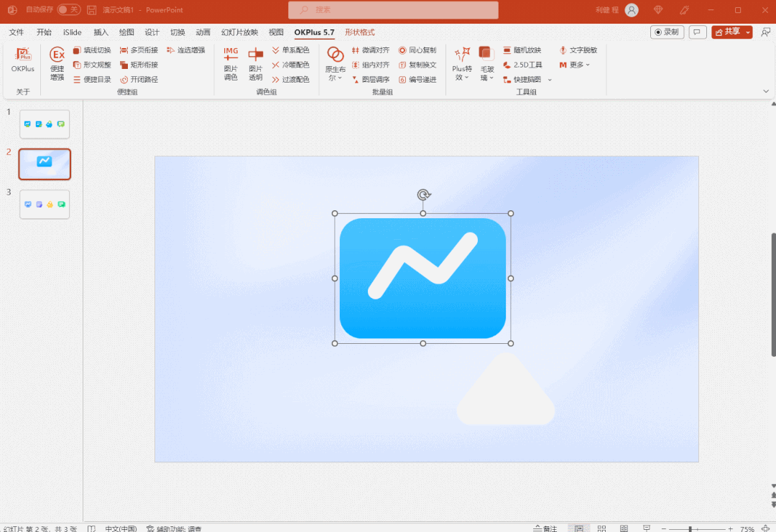This screenshot has height=532, width=776.
Task: Toggle the 自动保存 autosave switch
Action: point(69,10)
